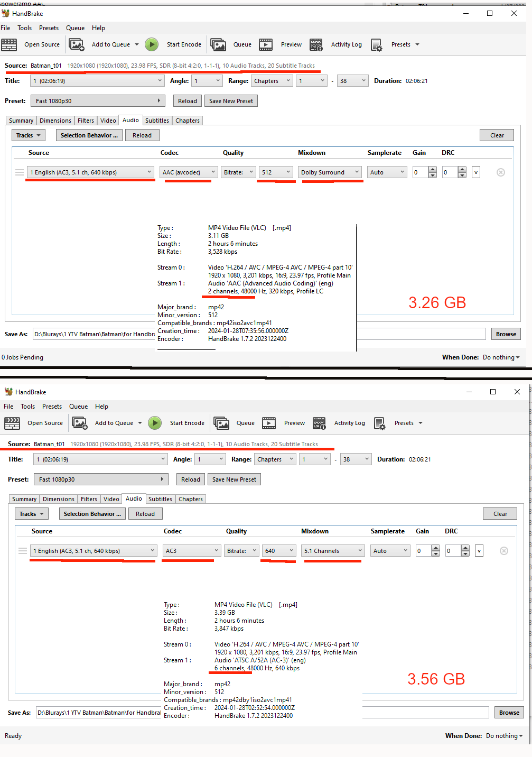Image resolution: width=532 pixels, height=757 pixels.
Task: Expand Add to Queue arrow in top window
Action: pos(137,45)
